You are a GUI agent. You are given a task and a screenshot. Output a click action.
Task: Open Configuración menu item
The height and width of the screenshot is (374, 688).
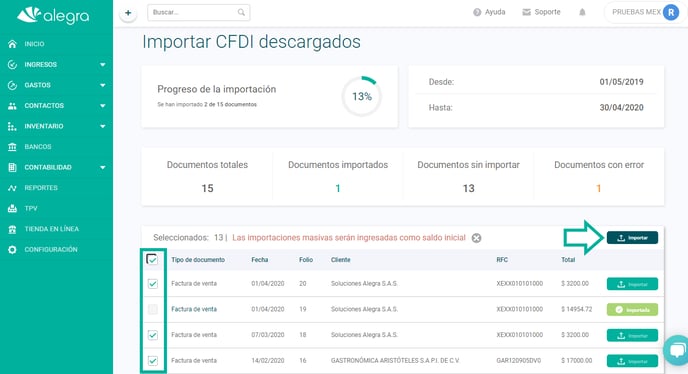click(51, 249)
